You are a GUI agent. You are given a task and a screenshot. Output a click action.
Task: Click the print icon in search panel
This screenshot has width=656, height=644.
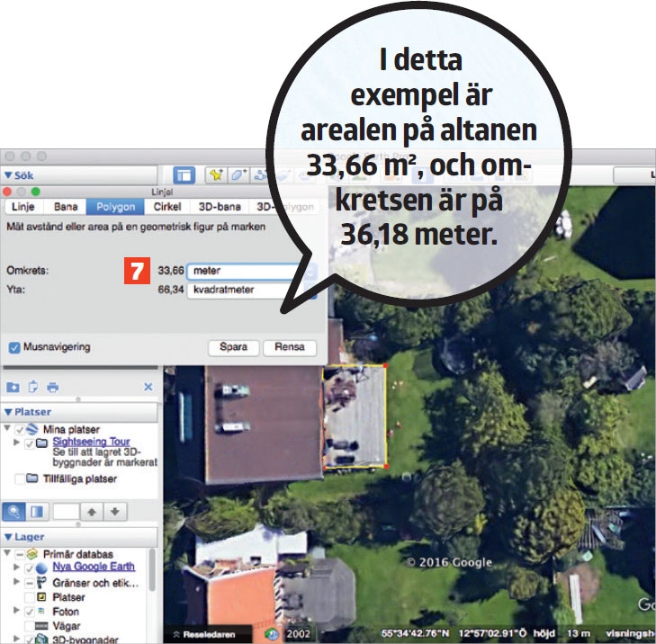pos(52,388)
